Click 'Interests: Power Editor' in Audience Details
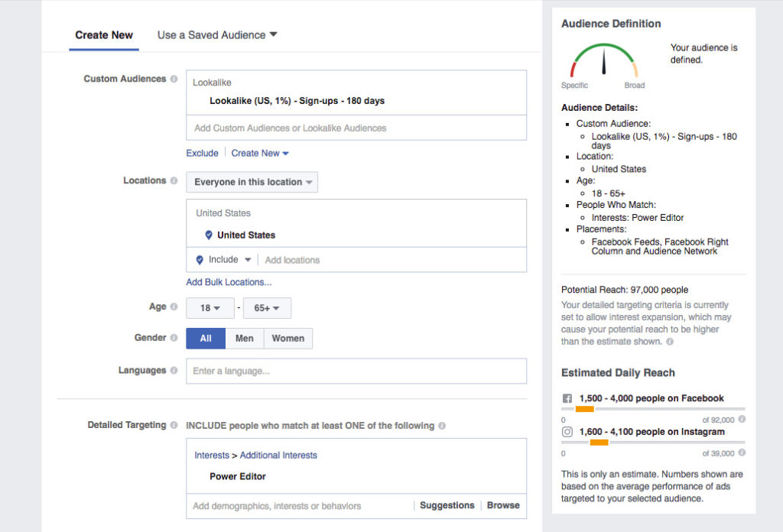 [x=638, y=218]
